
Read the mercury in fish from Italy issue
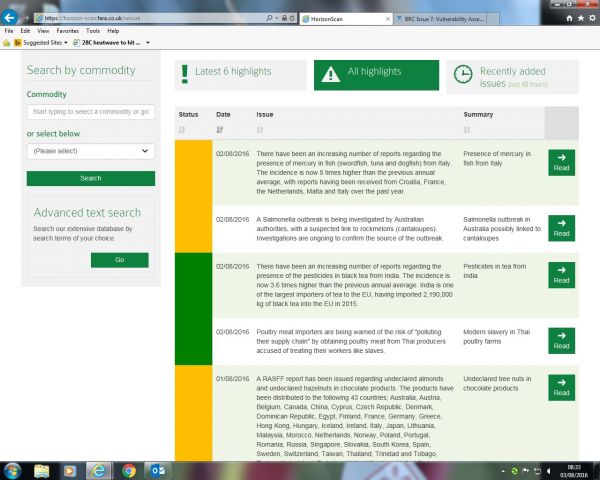(561, 163)
